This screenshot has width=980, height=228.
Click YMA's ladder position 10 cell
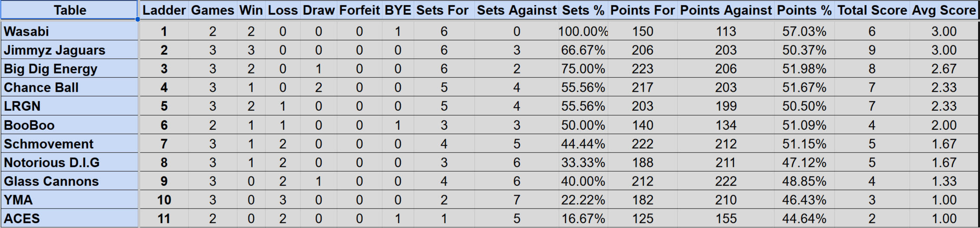click(x=164, y=200)
